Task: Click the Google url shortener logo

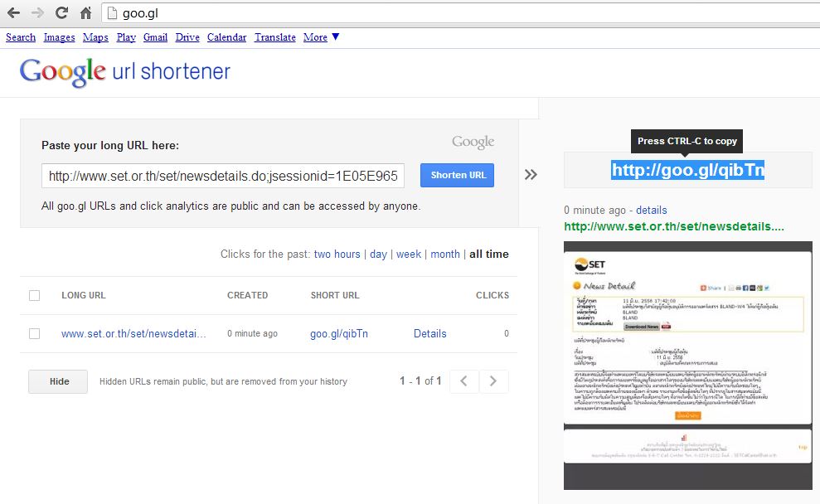Action: point(125,71)
